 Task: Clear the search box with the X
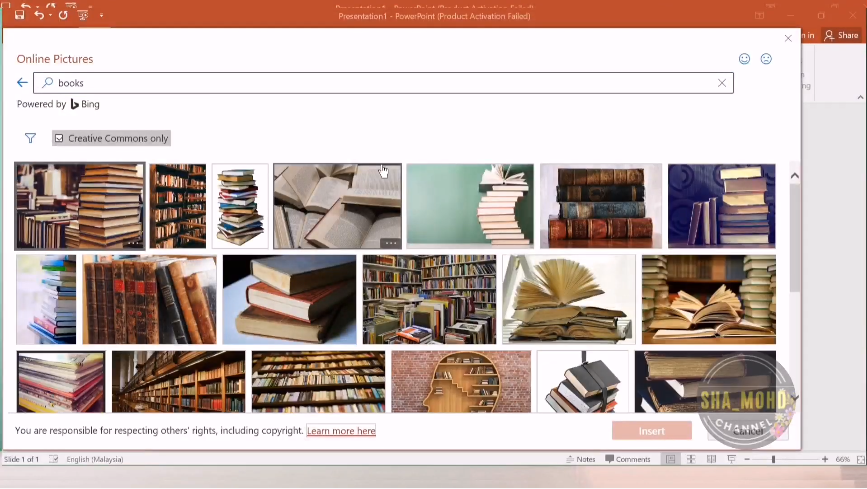click(x=722, y=83)
